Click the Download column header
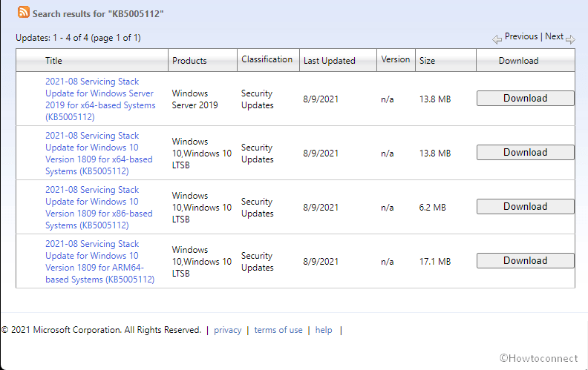 coord(519,61)
